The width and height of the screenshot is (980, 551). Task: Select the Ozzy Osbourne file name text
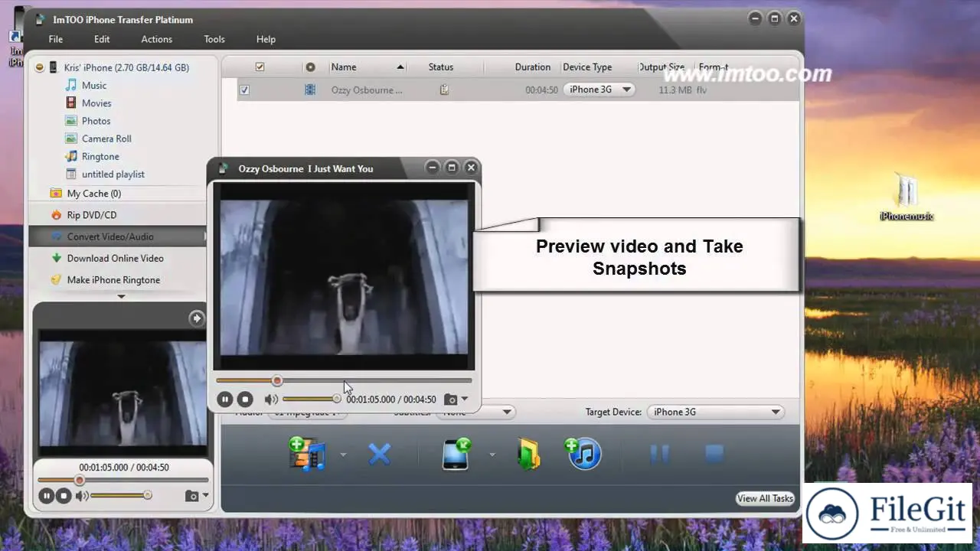[x=367, y=90]
